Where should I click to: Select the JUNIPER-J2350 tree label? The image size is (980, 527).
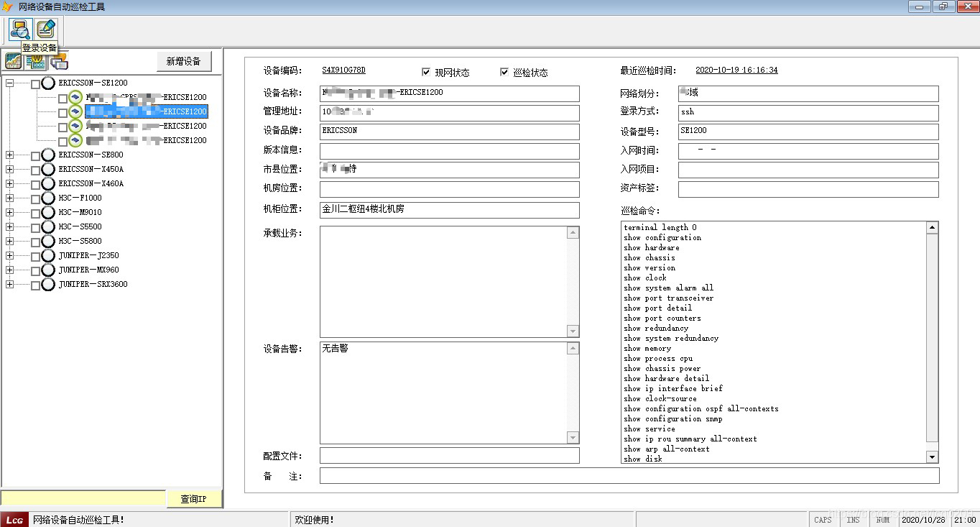coord(88,255)
